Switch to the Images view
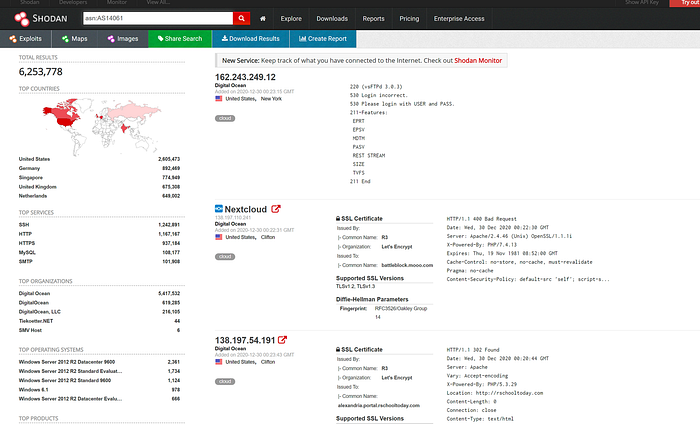The image size is (700, 424). [123, 39]
